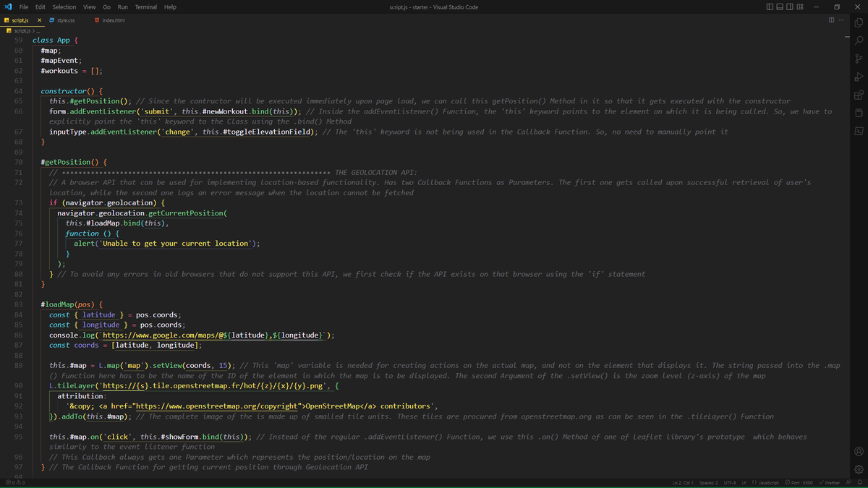This screenshot has height=488, width=868.
Task: Open the Source Control view
Action: point(859,59)
